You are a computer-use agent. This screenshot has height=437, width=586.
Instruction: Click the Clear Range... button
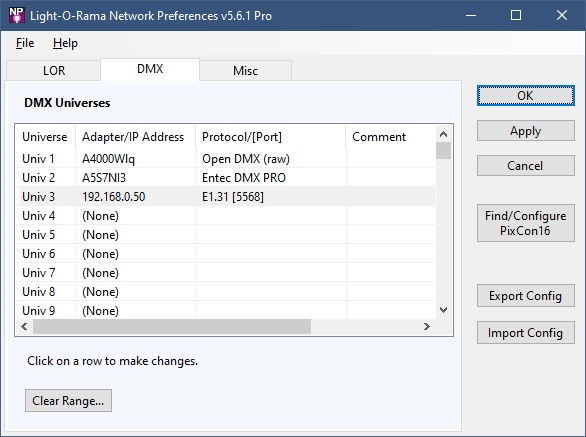(x=68, y=401)
